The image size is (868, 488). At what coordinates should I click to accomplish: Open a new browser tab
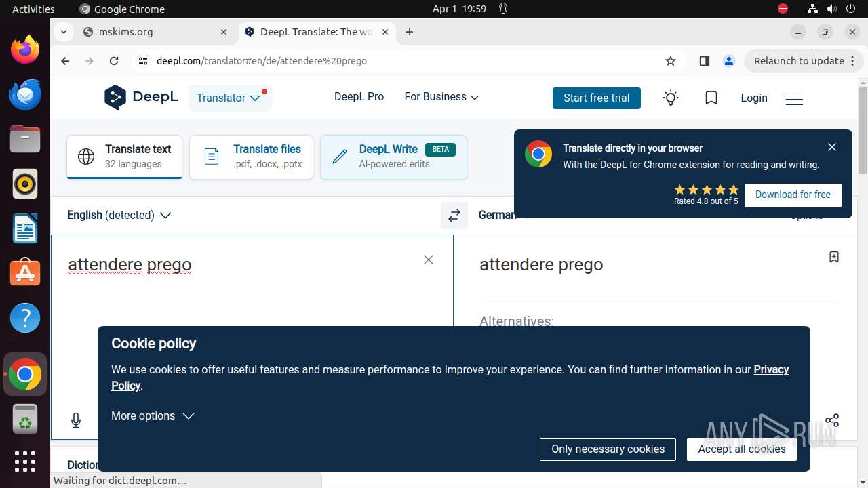[410, 32]
